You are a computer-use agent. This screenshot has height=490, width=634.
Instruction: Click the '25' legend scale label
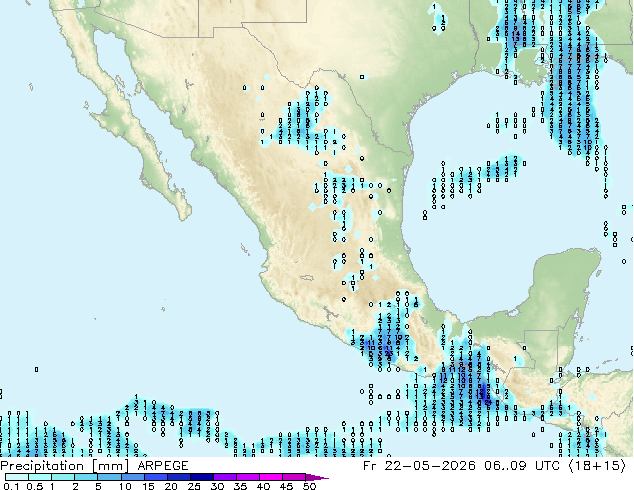coord(194,486)
